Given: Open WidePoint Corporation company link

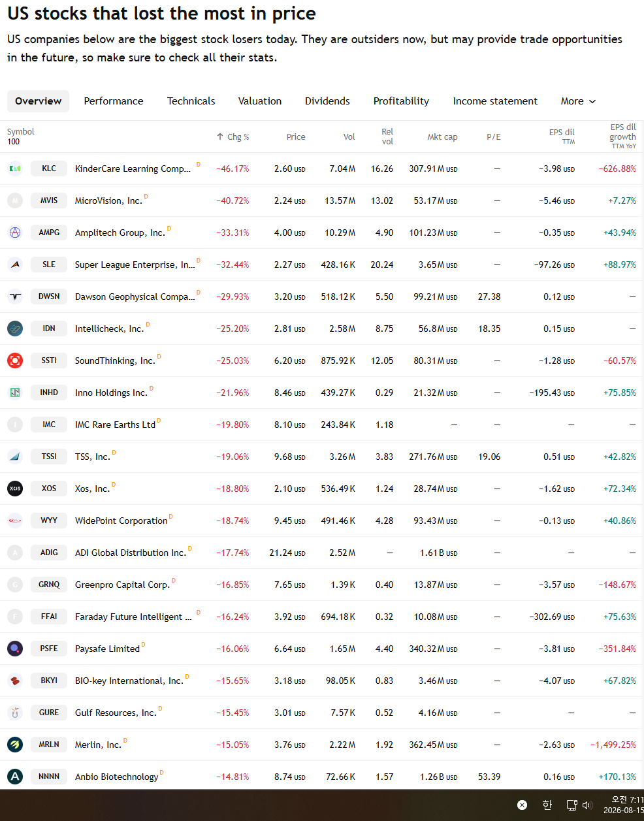Looking at the screenshot, I should click(121, 521).
